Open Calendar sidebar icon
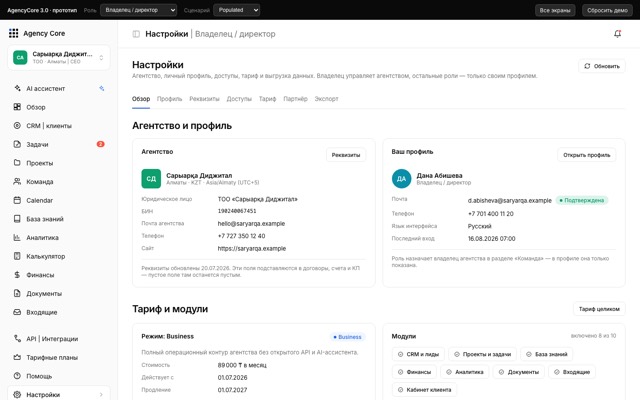Screen dimensions: 640x400 point(17,200)
